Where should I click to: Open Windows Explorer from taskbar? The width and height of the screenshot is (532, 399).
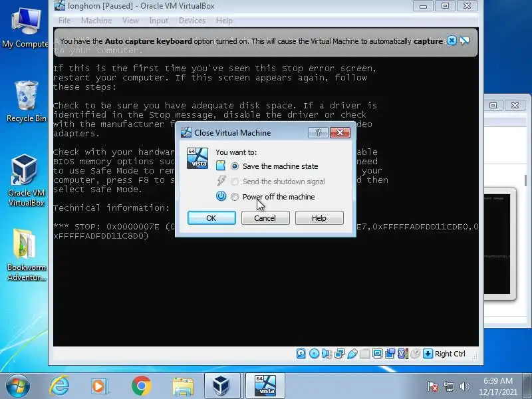pyautogui.click(x=183, y=386)
